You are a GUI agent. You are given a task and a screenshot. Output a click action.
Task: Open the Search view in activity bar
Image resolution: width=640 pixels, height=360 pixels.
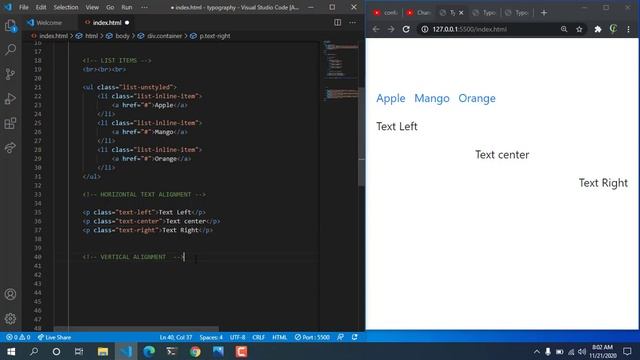pyautogui.click(x=10, y=50)
